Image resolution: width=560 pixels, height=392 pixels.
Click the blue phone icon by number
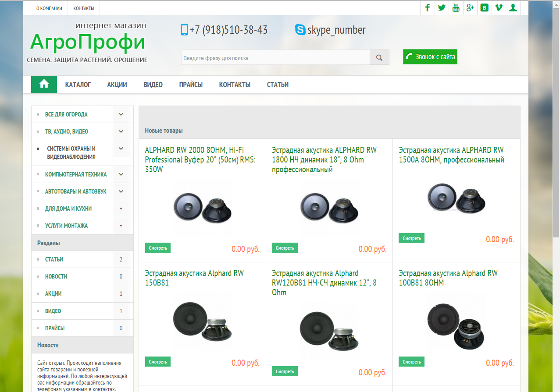[x=184, y=30]
